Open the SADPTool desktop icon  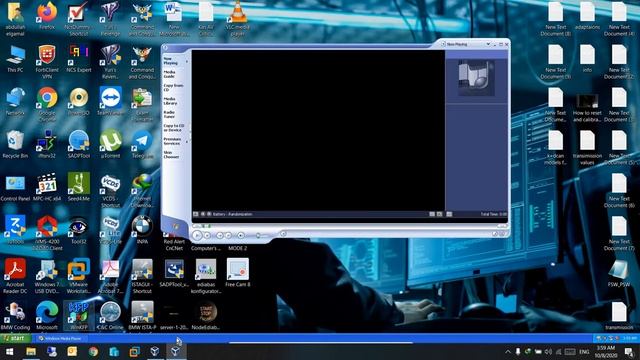(x=78, y=144)
